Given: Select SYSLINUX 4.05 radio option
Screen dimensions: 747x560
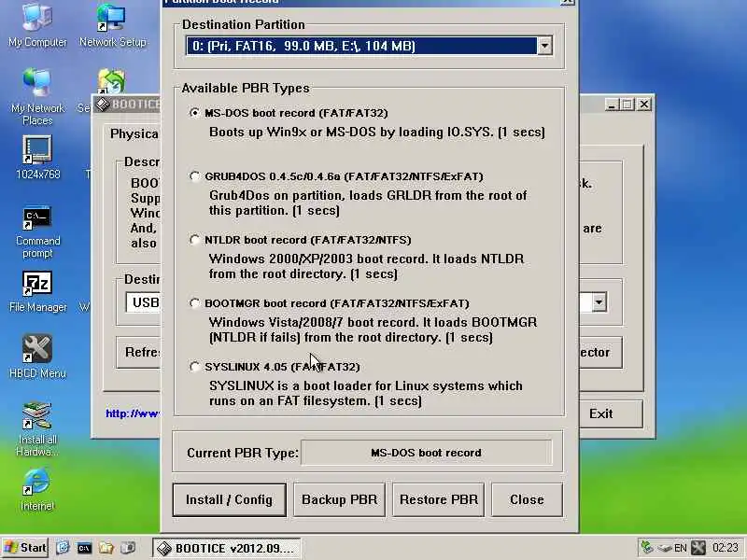Looking at the screenshot, I should click(194, 367).
